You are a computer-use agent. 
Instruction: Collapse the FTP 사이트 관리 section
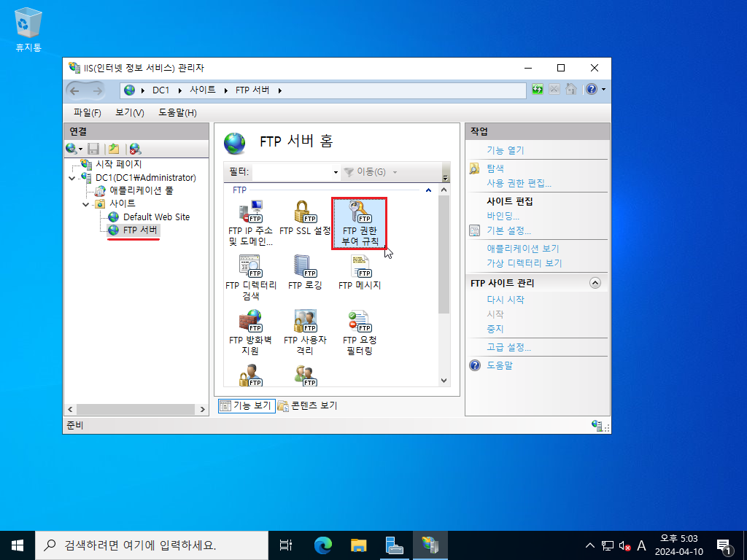595,283
